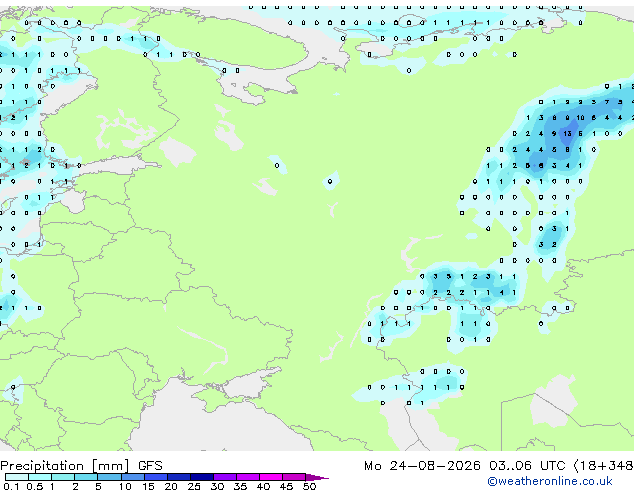Pick the 25–30 mm navy legend swatch

[x=201, y=477]
